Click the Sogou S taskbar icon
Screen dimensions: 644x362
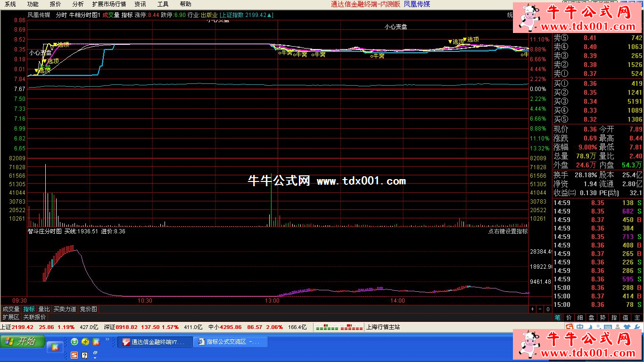point(74,355)
